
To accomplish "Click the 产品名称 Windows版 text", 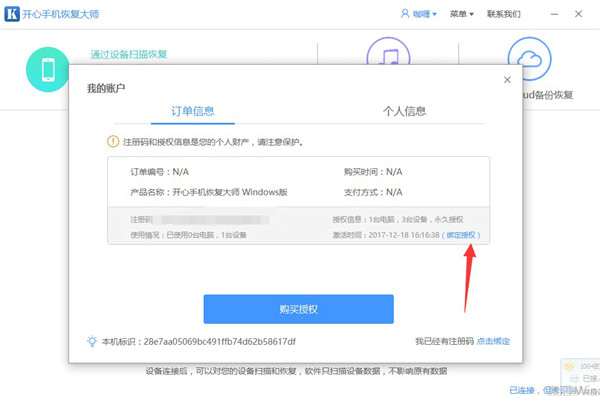I will (x=209, y=192).
